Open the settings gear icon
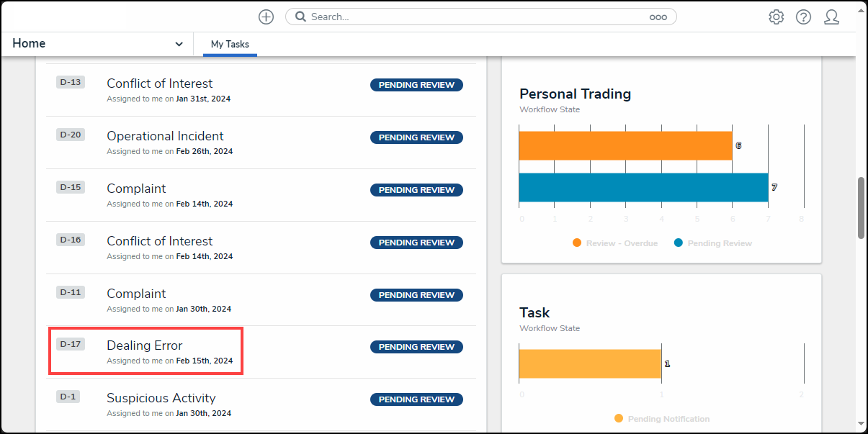This screenshot has height=434, width=868. click(776, 17)
